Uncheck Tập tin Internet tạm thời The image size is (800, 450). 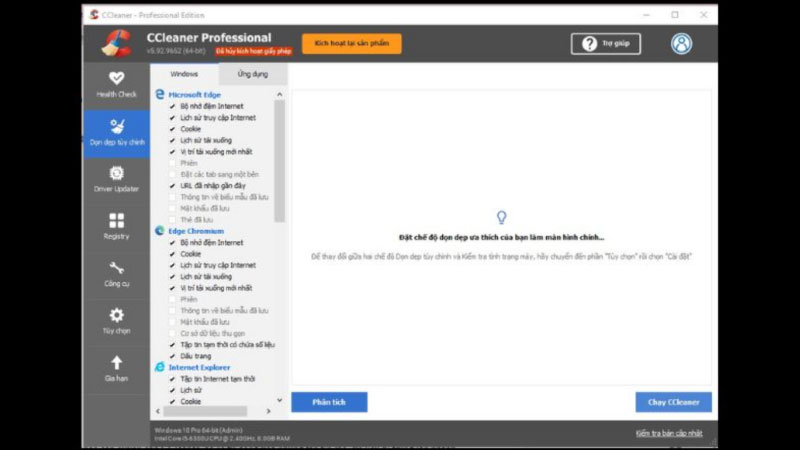point(172,379)
